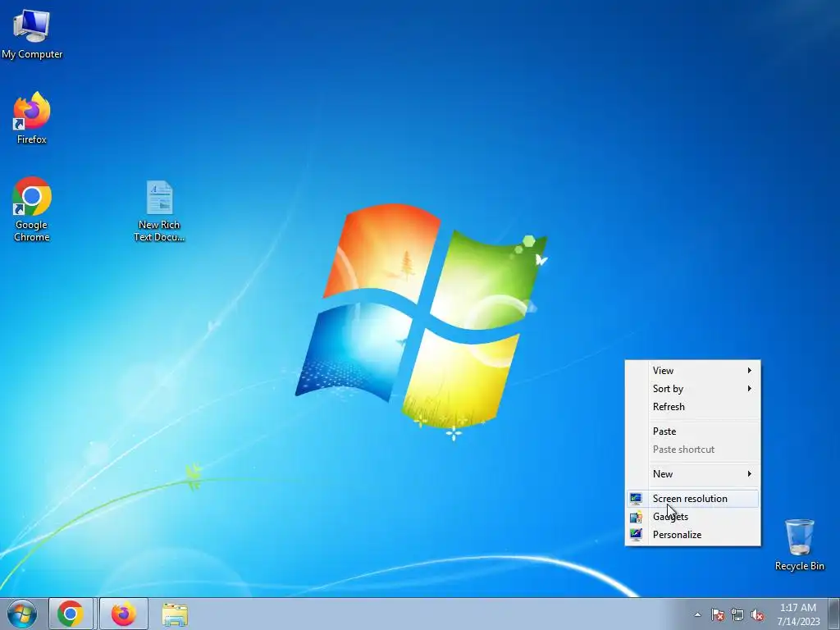The image size is (840, 630).
Task: Expand the View submenu
Action: pos(692,370)
